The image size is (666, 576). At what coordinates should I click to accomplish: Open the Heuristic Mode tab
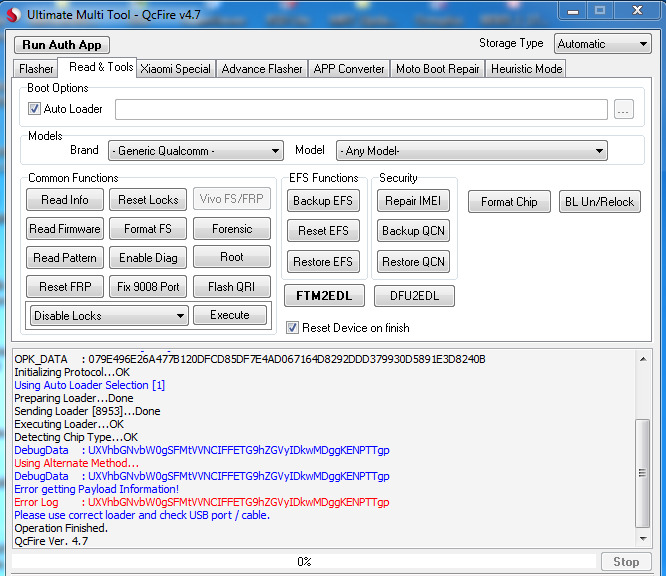(x=526, y=69)
